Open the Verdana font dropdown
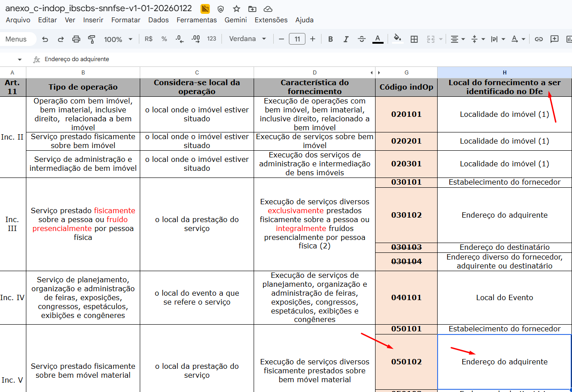The width and height of the screenshot is (572, 392). click(248, 39)
